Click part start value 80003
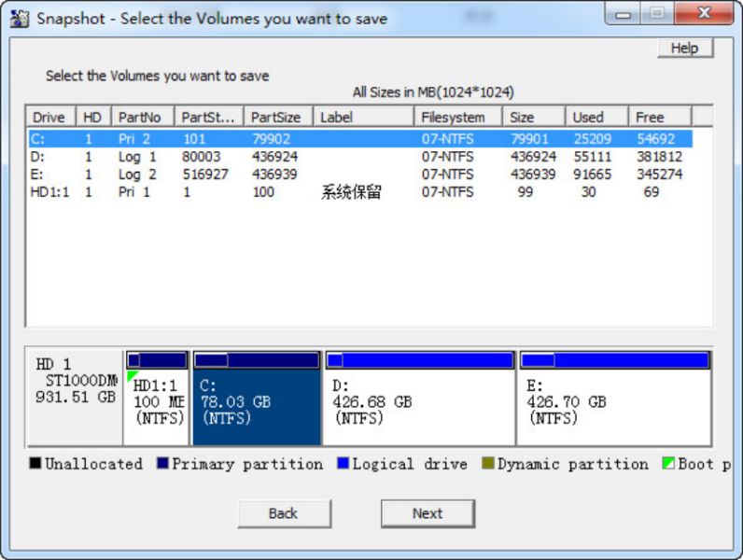Screen dimensions: 743x560 pyautogui.click(x=202, y=157)
